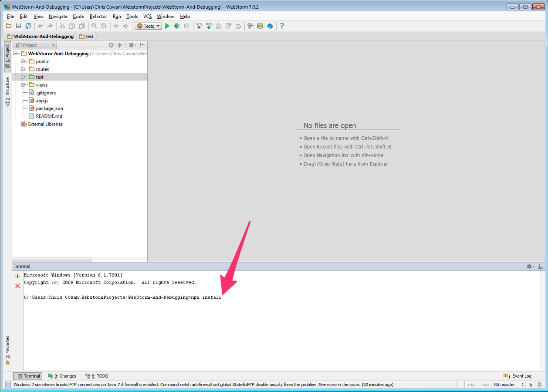Expand the public folder
Viewport: 548px width, 392px height.
click(23, 61)
